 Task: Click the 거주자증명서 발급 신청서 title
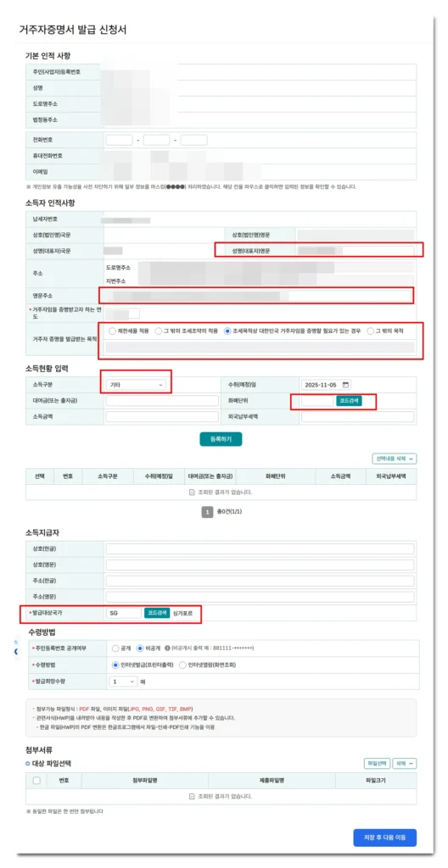point(72,30)
